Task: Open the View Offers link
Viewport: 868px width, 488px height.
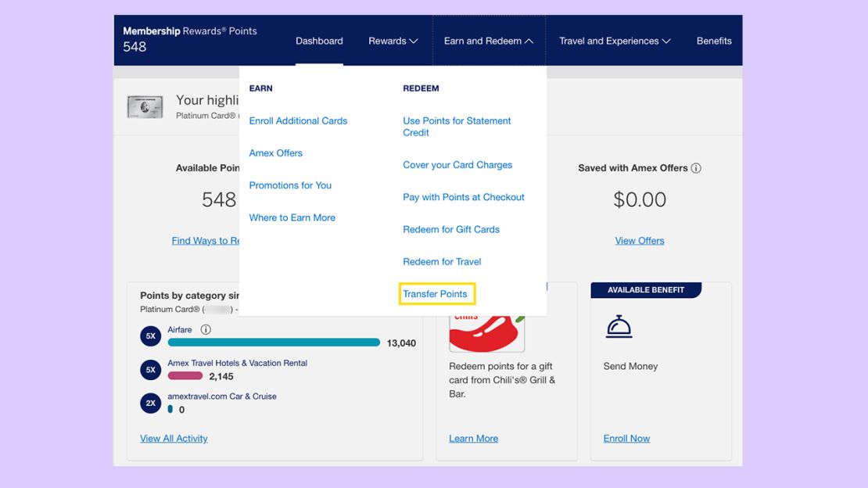Action: [x=640, y=240]
